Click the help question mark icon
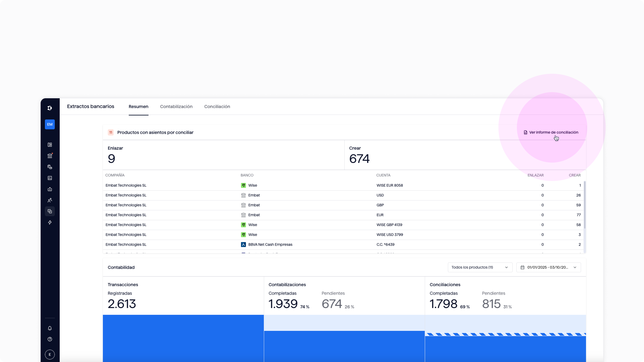 [50, 339]
